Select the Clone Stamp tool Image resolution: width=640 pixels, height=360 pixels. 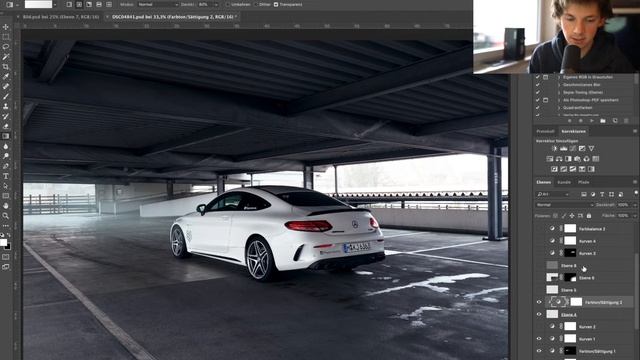click(x=6, y=106)
